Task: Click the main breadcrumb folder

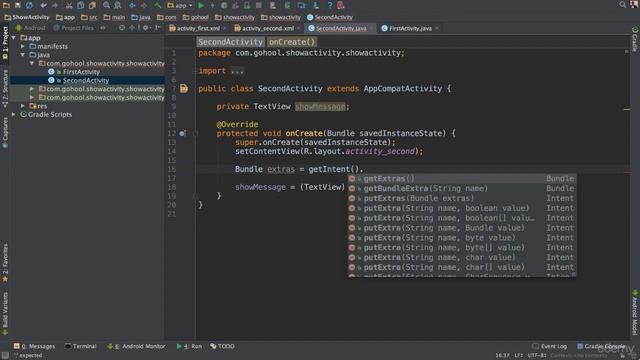Action: point(114,17)
